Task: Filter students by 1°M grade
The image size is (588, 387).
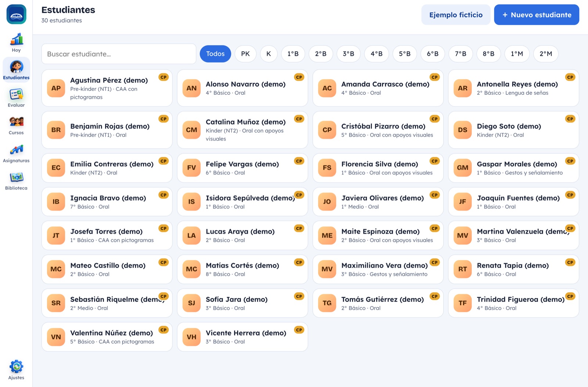Action: (x=517, y=54)
